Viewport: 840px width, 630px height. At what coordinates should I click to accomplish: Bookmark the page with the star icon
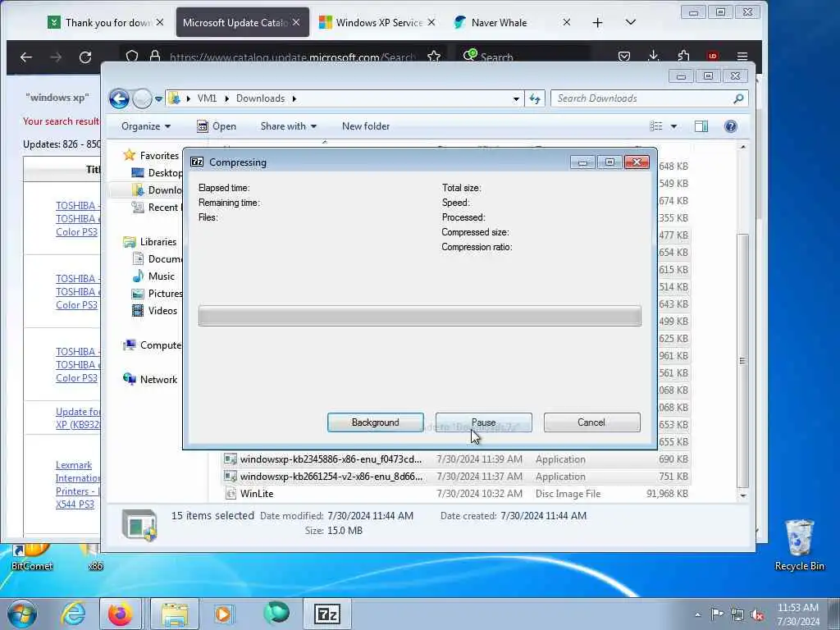point(434,57)
